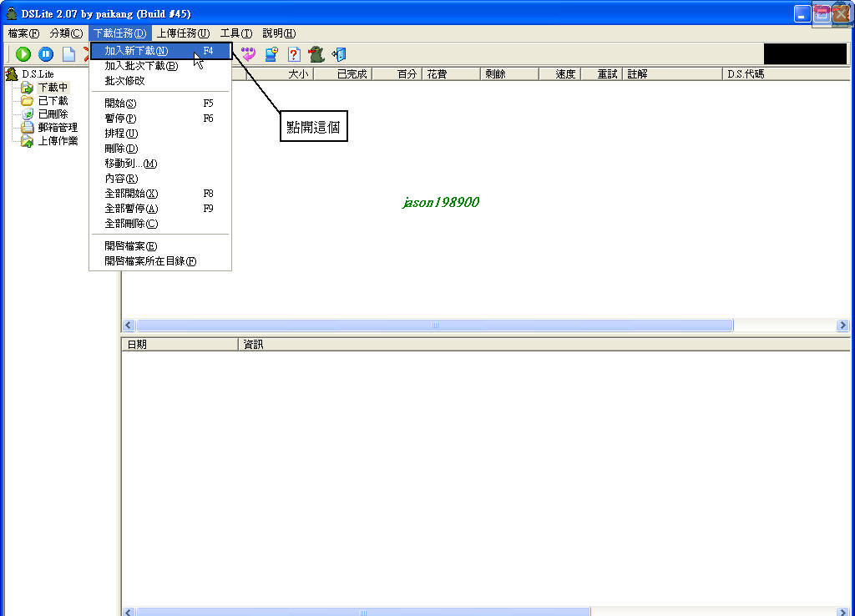
Task: Open the 分類(C) menu
Action: tap(66, 33)
